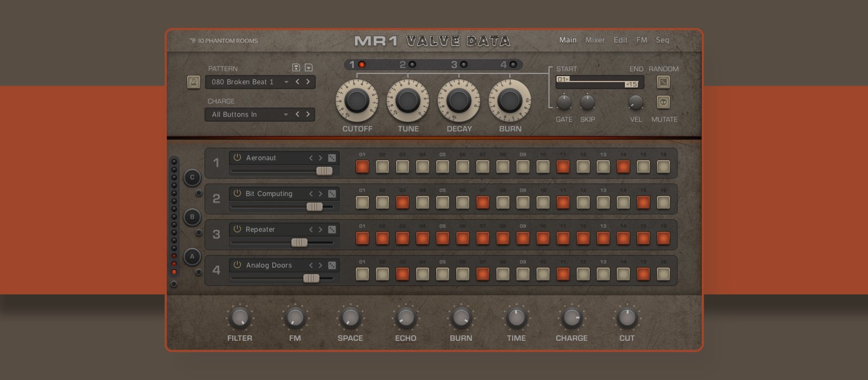This screenshot has height=380, width=868.
Task: Toggle power for Repeater track
Action: click(237, 229)
